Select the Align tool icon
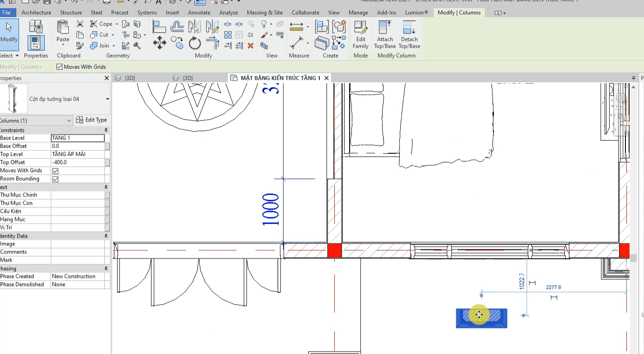 [159, 27]
